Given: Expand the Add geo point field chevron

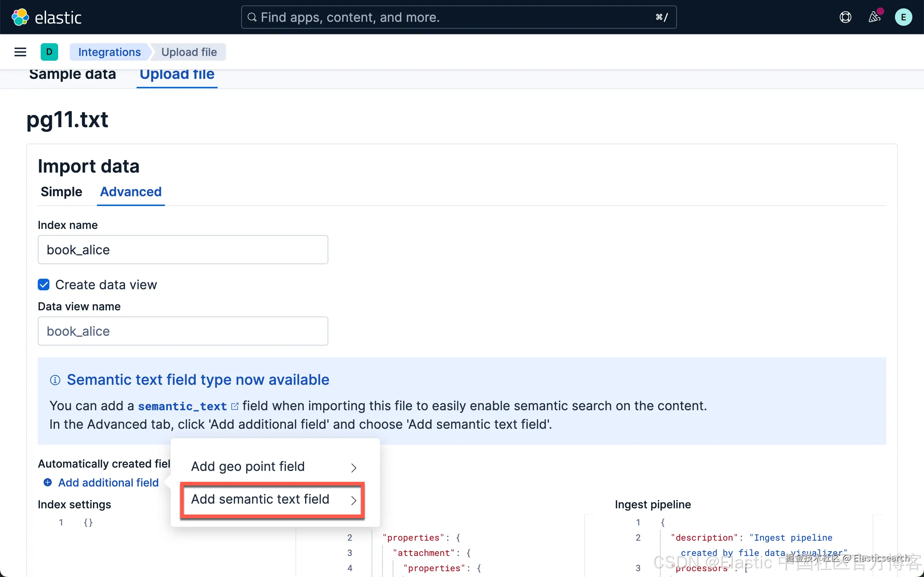Looking at the screenshot, I should point(353,468).
